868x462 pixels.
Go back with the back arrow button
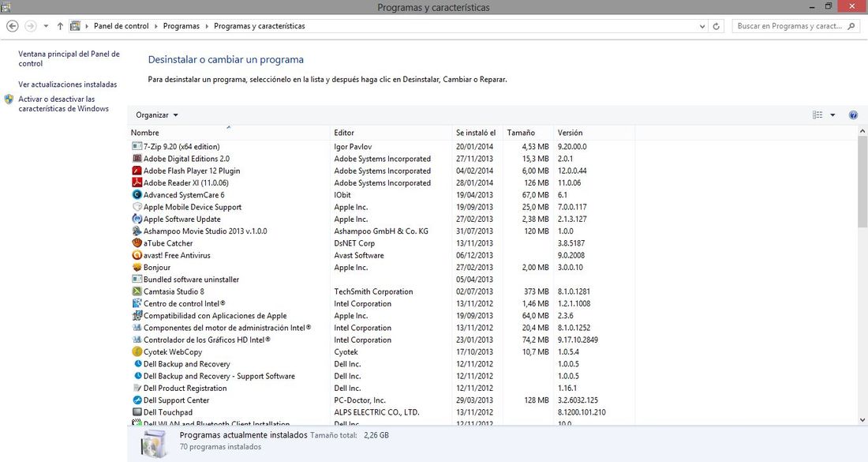coord(12,26)
